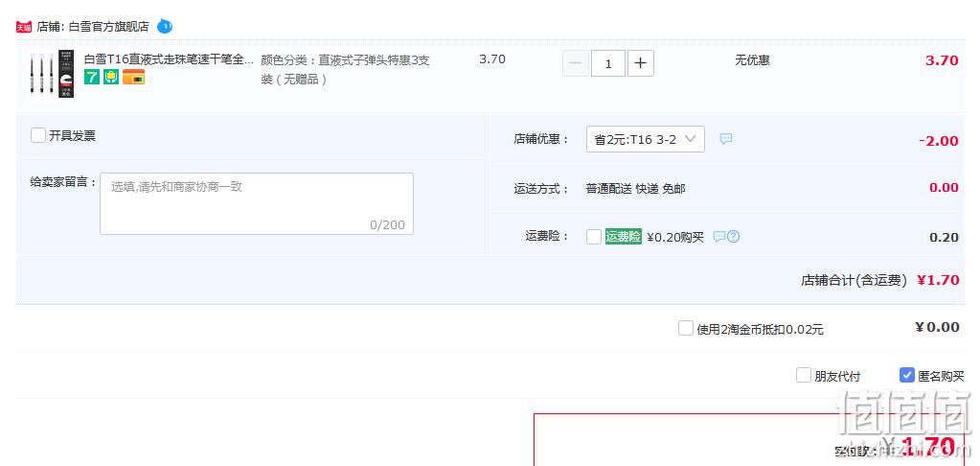Click the Tmall logo icon beside store name
Screen dimensions: 980x466
pos(24,27)
